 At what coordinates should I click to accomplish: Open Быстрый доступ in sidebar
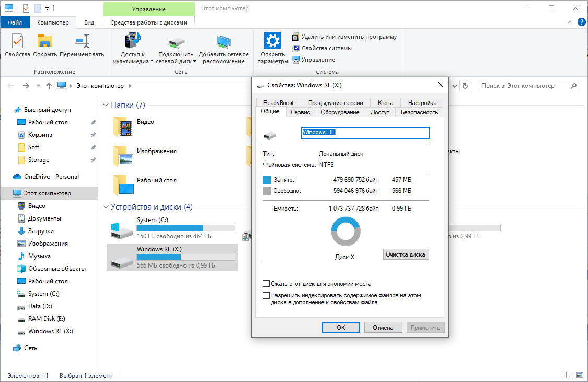click(47, 110)
